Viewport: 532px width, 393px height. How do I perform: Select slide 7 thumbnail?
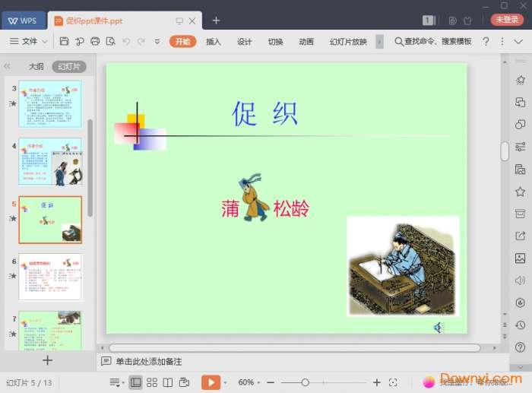tap(50, 331)
